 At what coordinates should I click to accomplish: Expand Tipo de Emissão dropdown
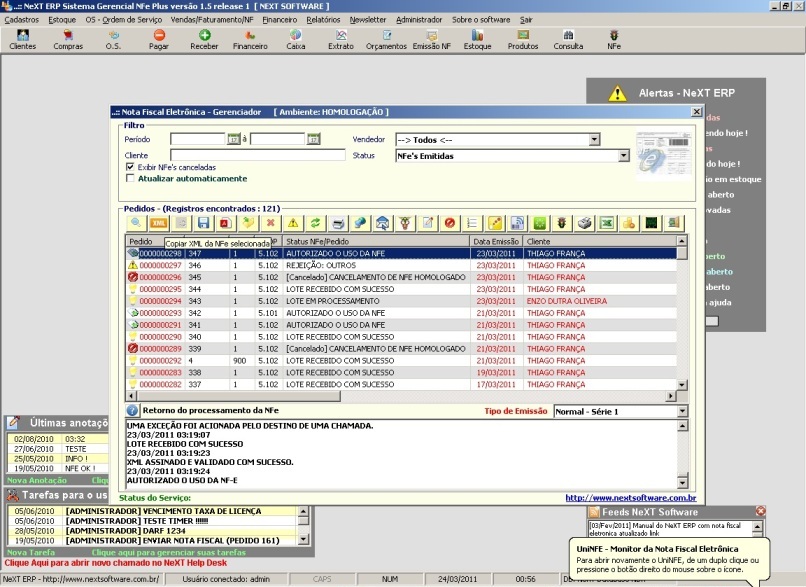click(x=682, y=412)
